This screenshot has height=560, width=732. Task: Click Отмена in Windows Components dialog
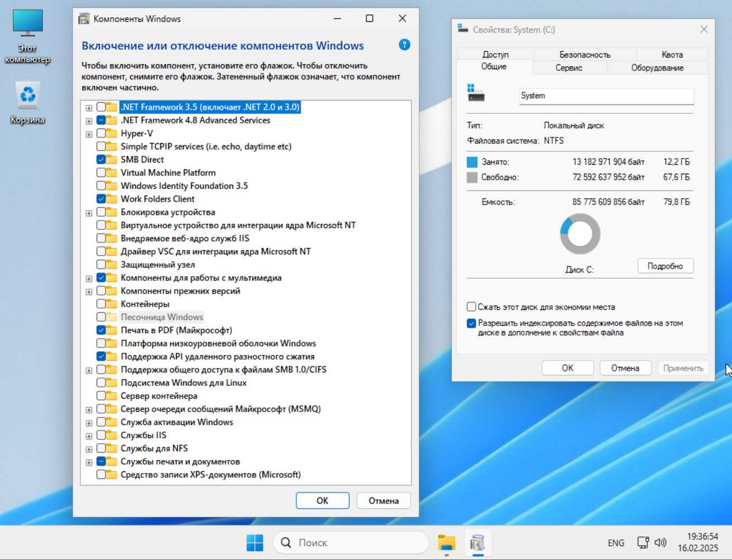coord(384,501)
